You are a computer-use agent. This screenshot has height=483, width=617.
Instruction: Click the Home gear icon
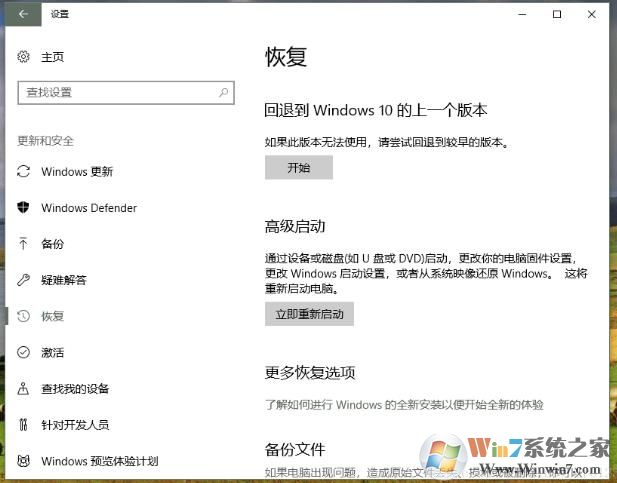[23, 57]
